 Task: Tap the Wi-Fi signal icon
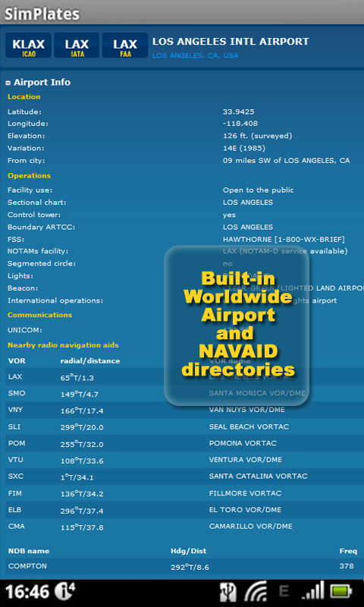pyautogui.click(x=256, y=593)
